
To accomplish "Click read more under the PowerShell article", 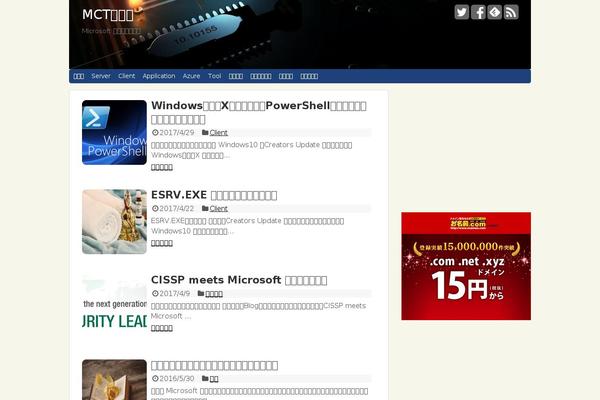I will coord(162,167).
